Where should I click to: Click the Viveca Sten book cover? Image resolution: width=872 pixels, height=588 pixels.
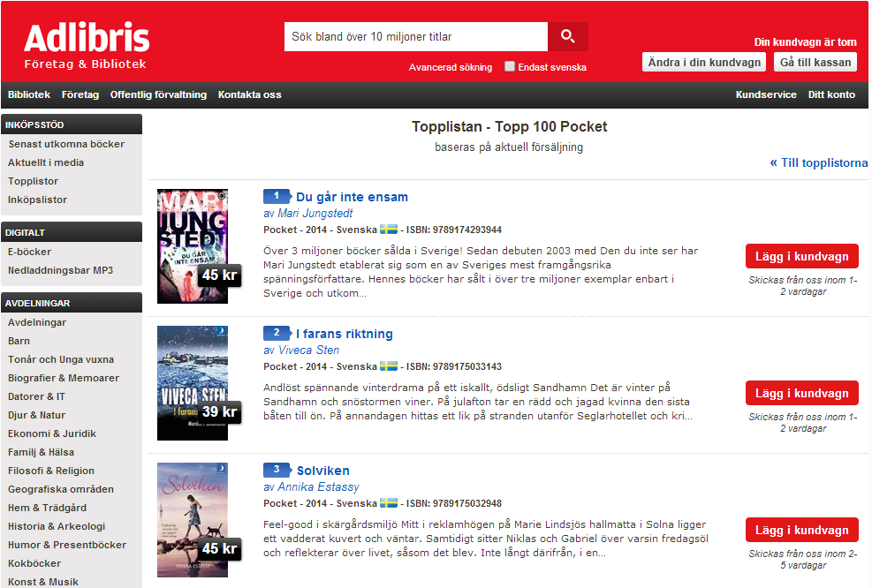(193, 383)
